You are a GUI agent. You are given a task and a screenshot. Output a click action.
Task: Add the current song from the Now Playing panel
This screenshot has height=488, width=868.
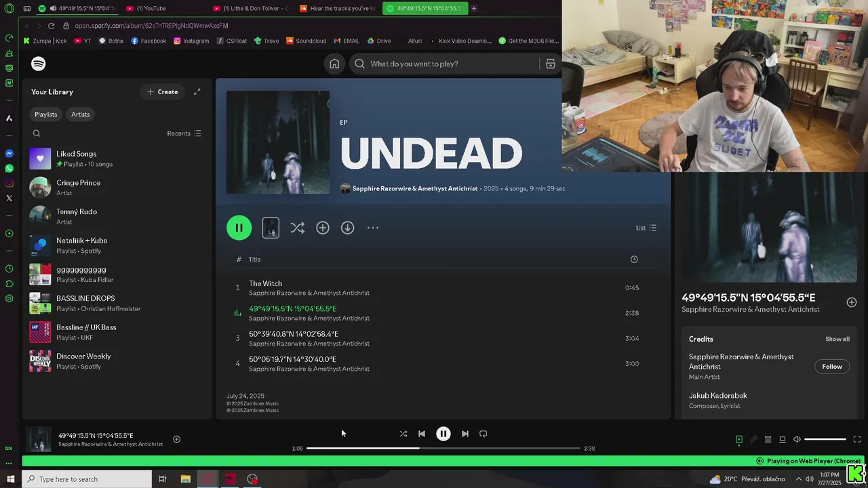(x=852, y=302)
